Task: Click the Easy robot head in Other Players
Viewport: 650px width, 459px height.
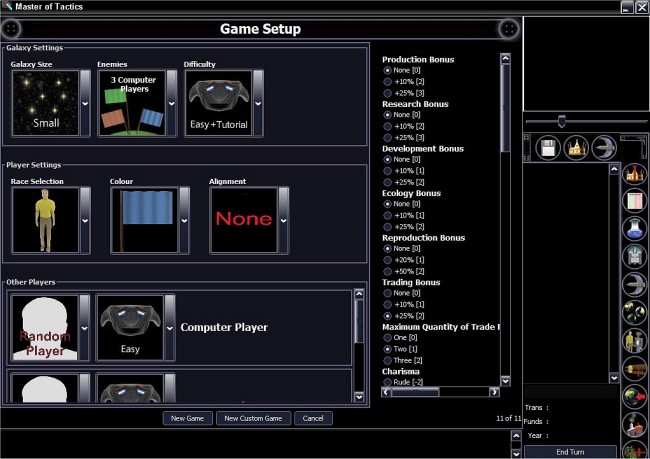Action: click(x=130, y=328)
